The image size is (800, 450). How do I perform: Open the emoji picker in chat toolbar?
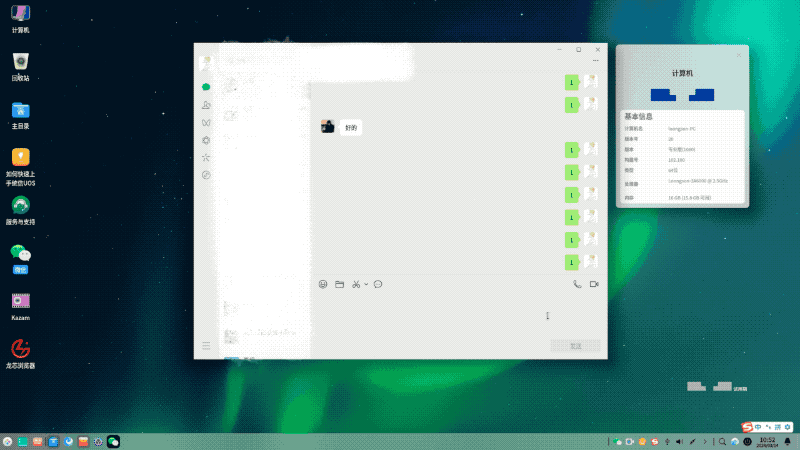point(323,284)
